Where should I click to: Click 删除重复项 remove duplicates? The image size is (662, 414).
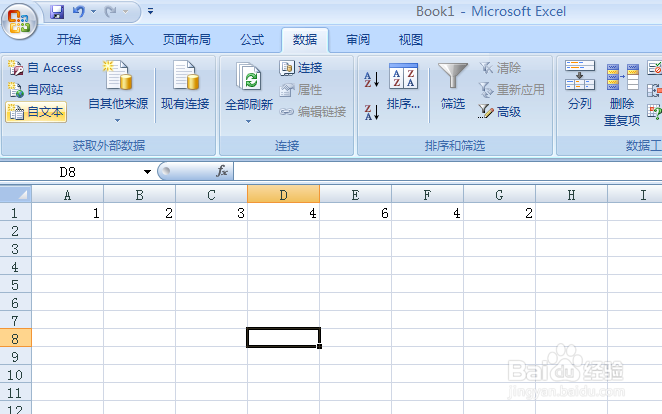pos(622,94)
